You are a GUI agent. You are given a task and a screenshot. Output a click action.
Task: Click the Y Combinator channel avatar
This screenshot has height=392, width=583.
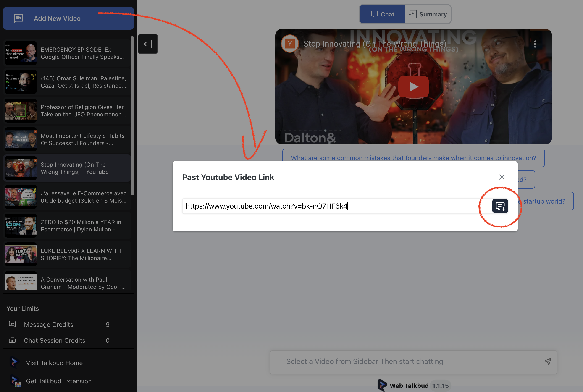click(x=290, y=44)
